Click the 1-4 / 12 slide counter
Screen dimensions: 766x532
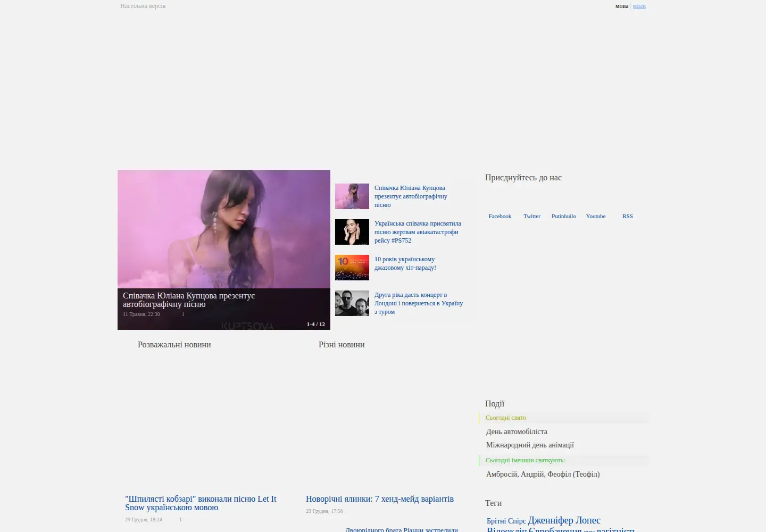316,324
